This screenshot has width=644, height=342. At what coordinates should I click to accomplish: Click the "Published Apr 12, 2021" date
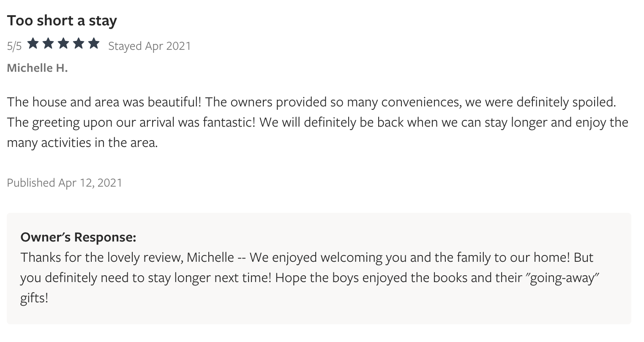point(64,182)
